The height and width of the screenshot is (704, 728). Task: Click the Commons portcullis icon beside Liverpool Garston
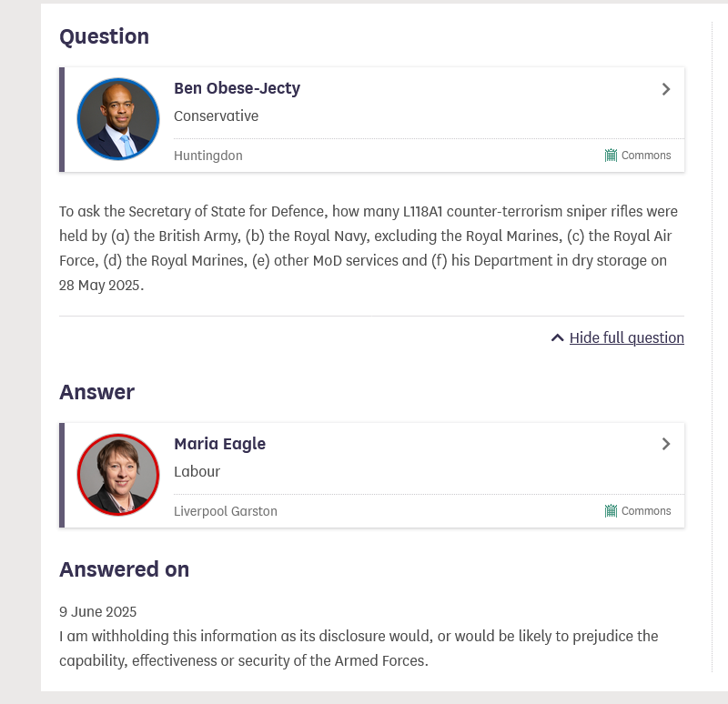(612, 511)
